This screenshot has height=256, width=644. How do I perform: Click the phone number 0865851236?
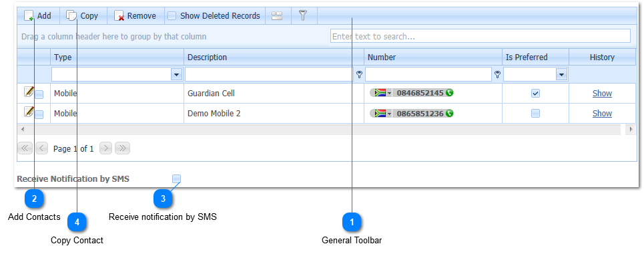(x=420, y=113)
